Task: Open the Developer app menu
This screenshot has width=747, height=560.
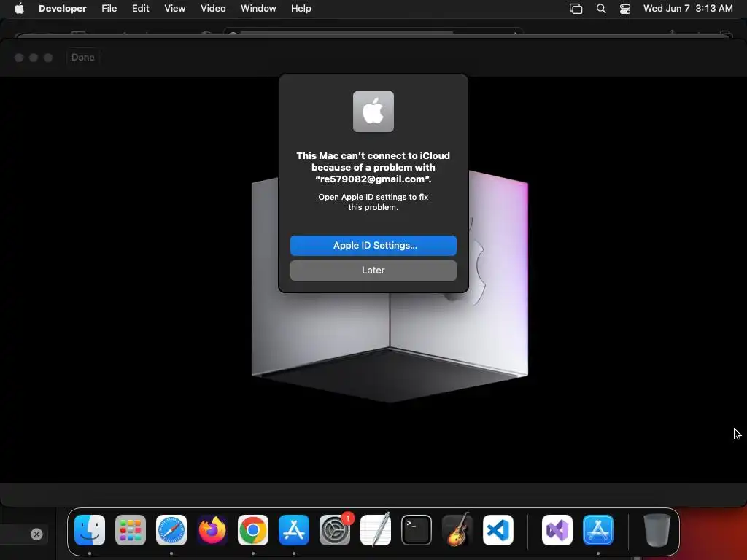Action: pyautogui.click(x=63, y=8)
